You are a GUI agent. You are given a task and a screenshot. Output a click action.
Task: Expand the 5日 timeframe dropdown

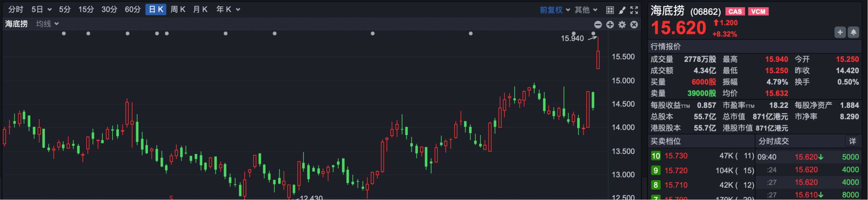click(x=42, y=9)
